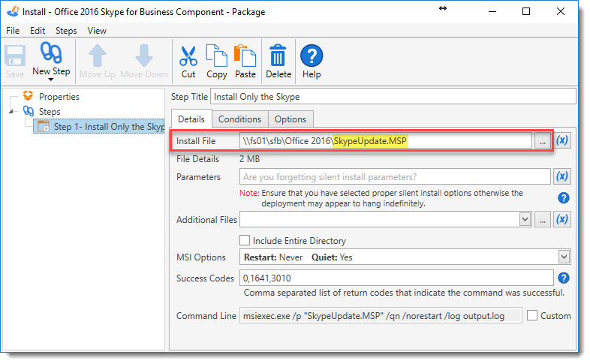Screen dimensions: 590x364
Task: Enable the Custom command line checkbox
Action: [x=532, y=315]
